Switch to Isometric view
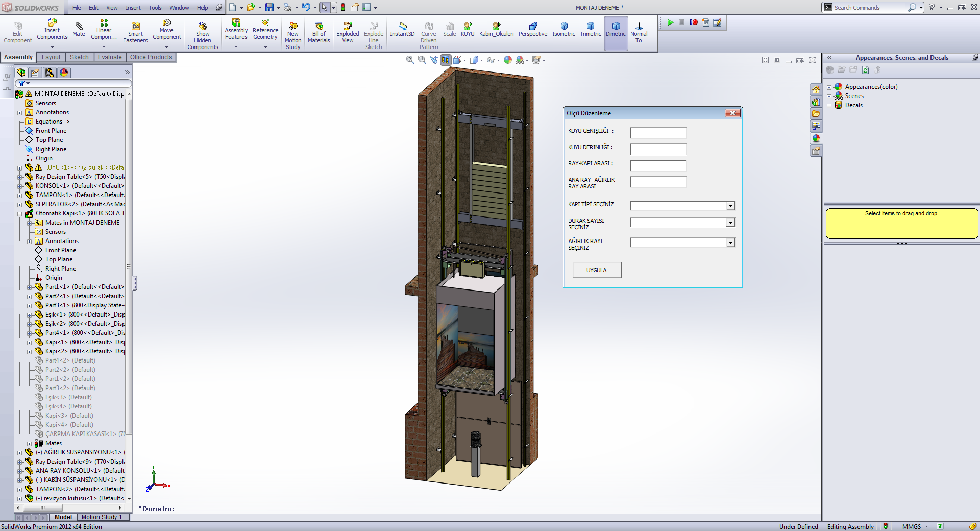 click(x=563, y=30)
